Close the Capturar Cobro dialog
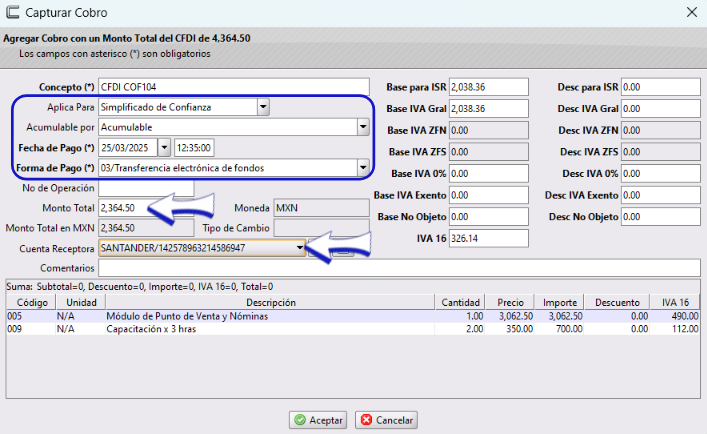Screen dimensions: 707x434 [x=692, y=12]
